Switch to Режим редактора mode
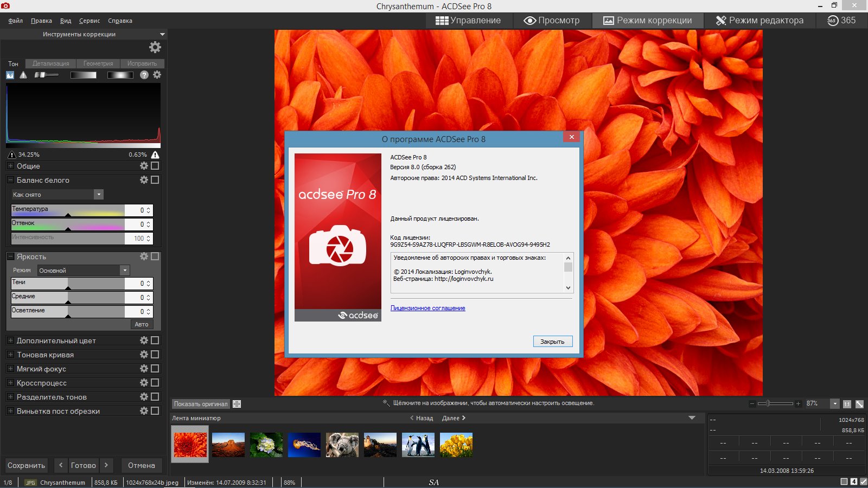Image resolution: width=868 pixels, height=488 pixels. pos(759,21)
